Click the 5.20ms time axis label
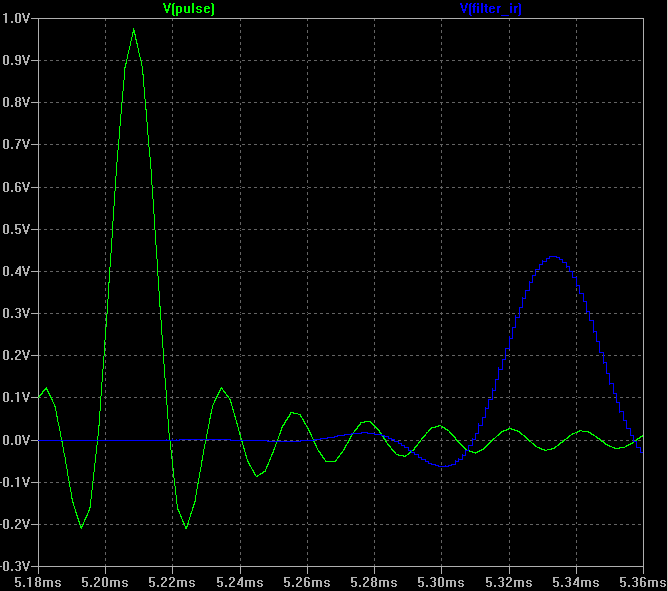 pyautogui.click(x=105, y=582)
